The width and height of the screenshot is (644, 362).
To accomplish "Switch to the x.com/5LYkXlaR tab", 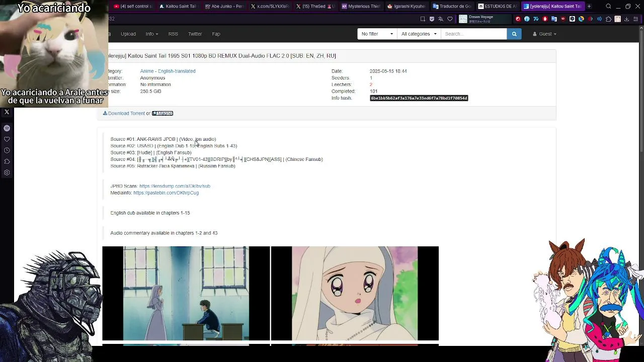I will 269,6.
